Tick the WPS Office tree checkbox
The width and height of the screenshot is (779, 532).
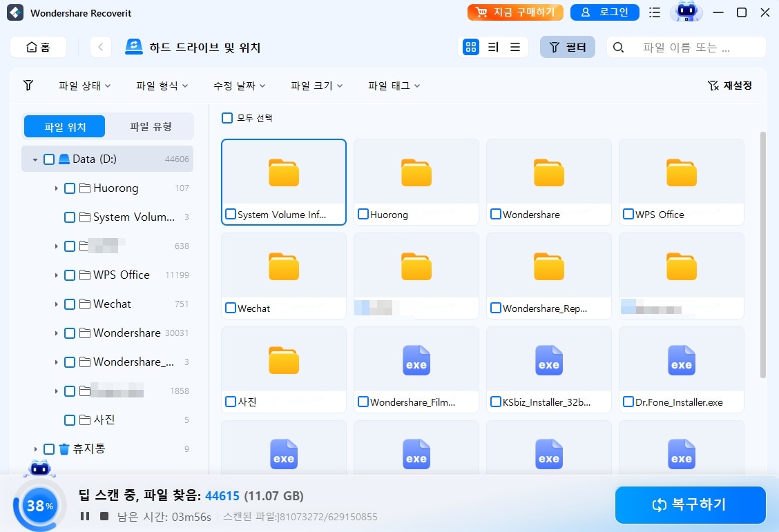tap(70, 275)
